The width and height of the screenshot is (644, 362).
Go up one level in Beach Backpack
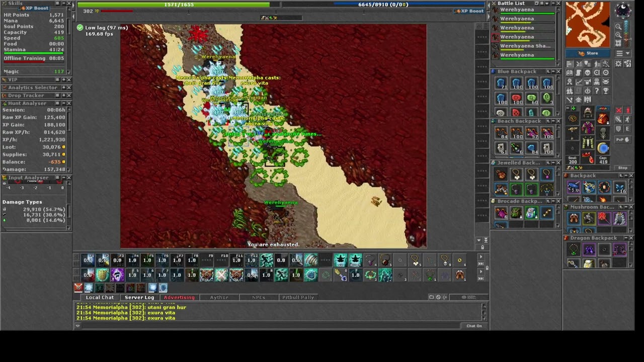[548, 121]
